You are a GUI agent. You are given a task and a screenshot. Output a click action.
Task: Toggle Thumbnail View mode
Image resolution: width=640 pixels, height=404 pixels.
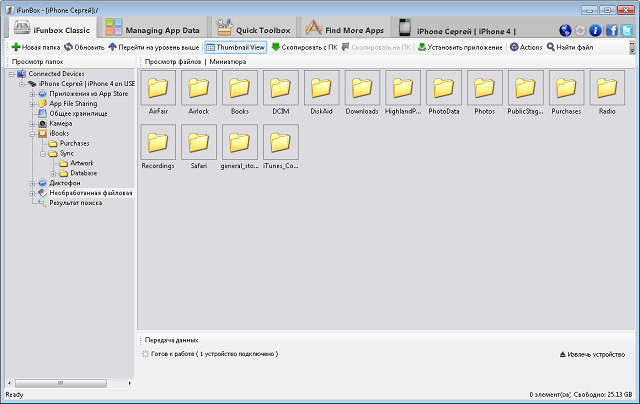coord(236,47)
